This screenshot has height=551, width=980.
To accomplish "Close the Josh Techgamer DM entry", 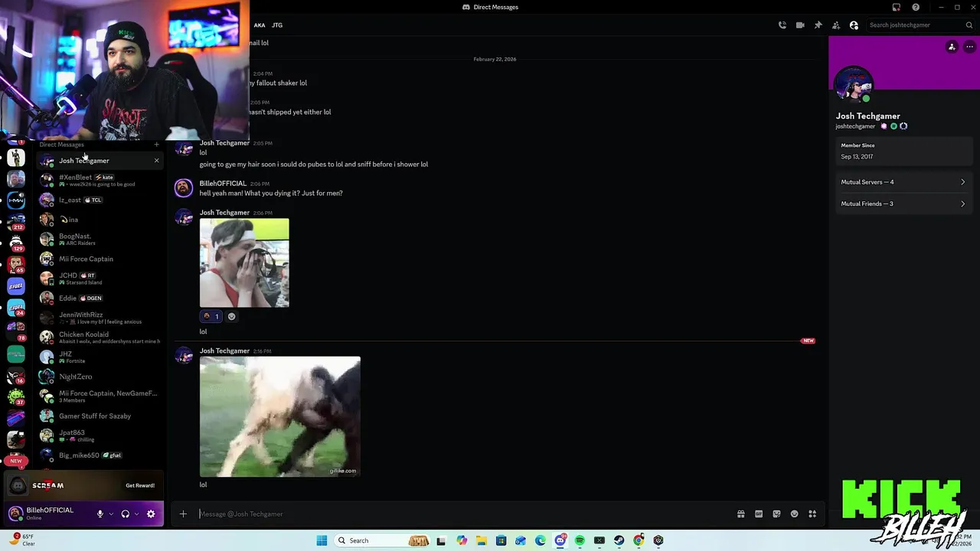I will (157, 161).
